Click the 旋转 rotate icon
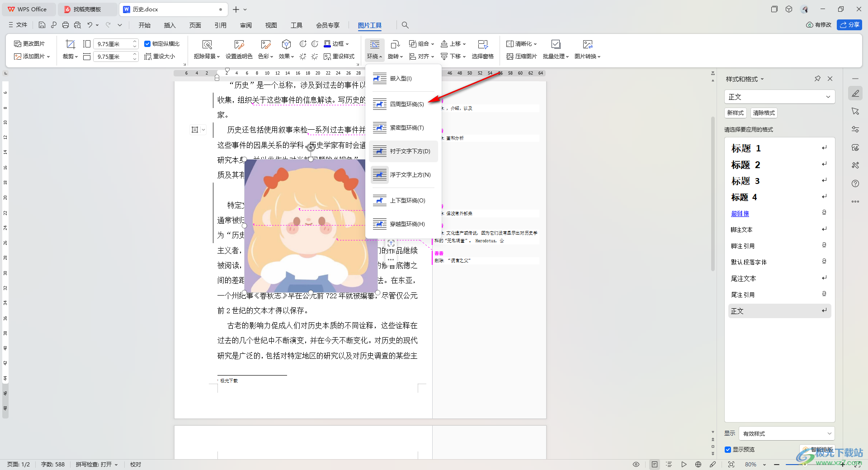 [395, 44]
